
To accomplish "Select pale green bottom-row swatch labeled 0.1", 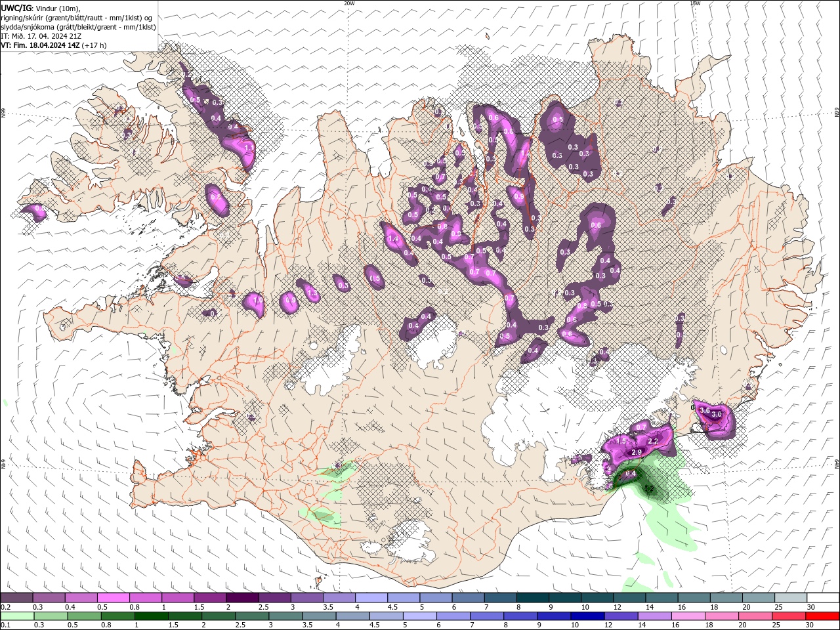I will 17,616.
